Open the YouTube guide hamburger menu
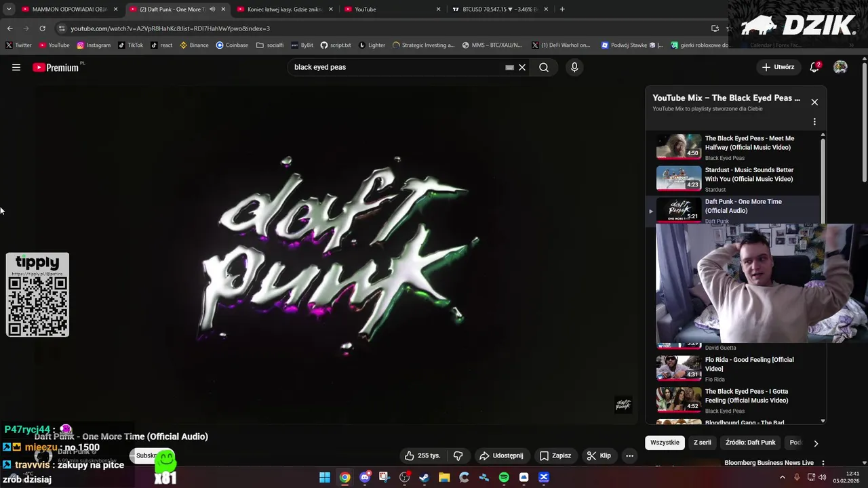The image size is (868, 488). coord(16,67)
